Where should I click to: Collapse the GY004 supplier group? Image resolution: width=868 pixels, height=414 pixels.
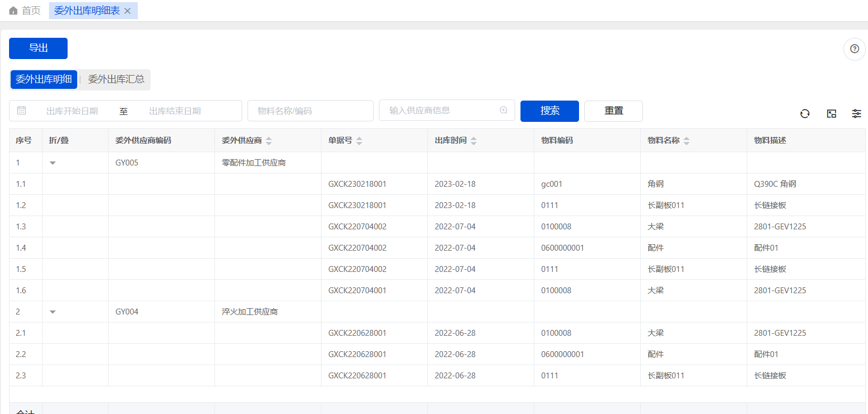[x=53, y=312]
